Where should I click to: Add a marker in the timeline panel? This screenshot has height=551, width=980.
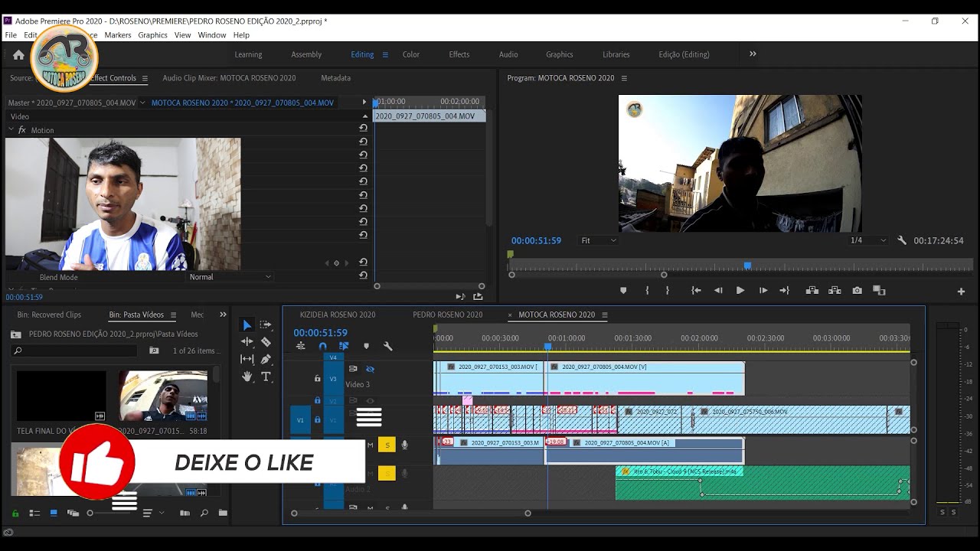(x=366, y=346)
